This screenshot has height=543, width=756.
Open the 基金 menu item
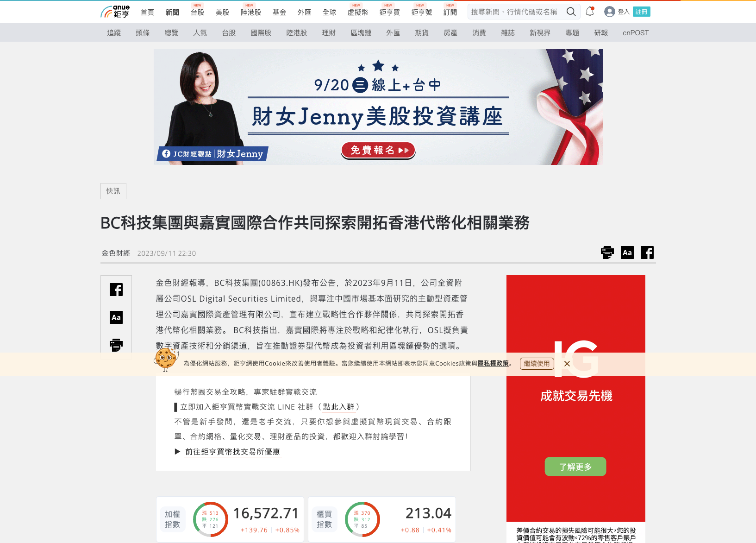(x=280, y=13)
